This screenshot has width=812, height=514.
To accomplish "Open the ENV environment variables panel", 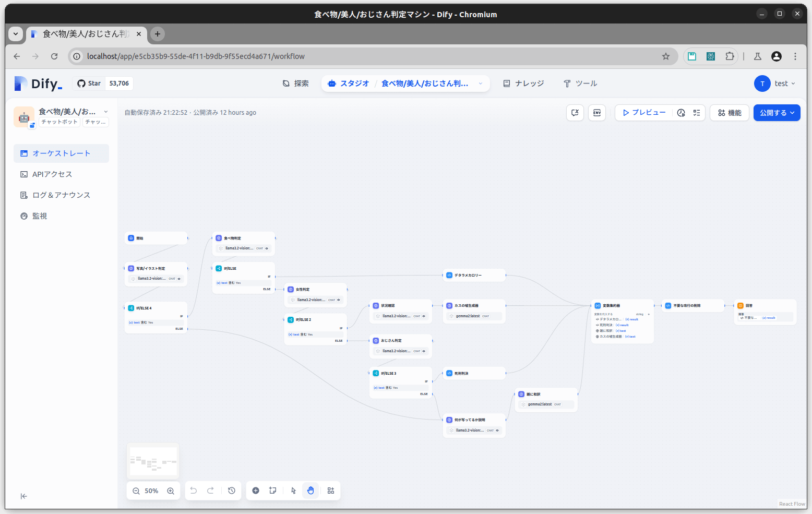I will pos(597,113).
